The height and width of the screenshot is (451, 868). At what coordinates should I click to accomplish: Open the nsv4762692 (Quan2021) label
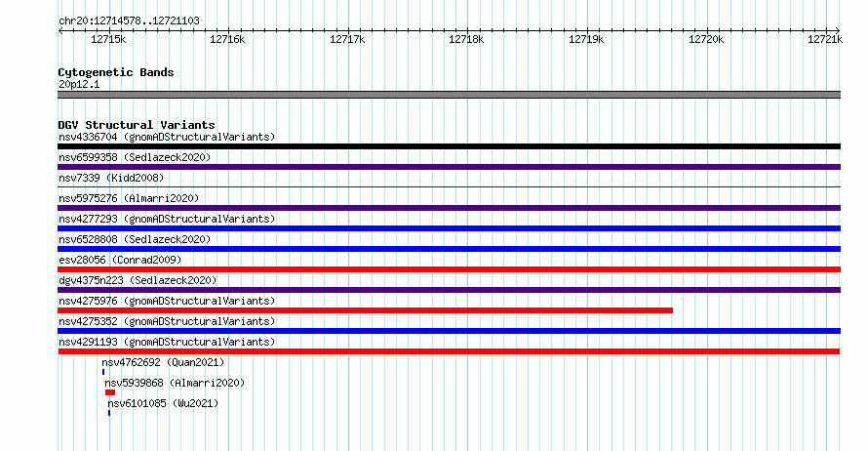[x=163, y=362]
